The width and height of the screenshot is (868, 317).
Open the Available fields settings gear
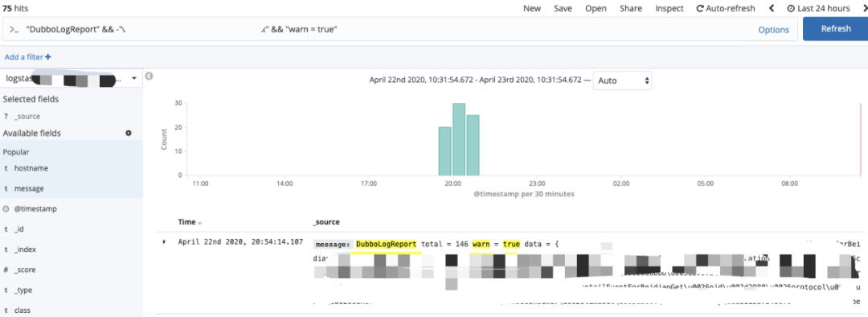tap(129, 133)
